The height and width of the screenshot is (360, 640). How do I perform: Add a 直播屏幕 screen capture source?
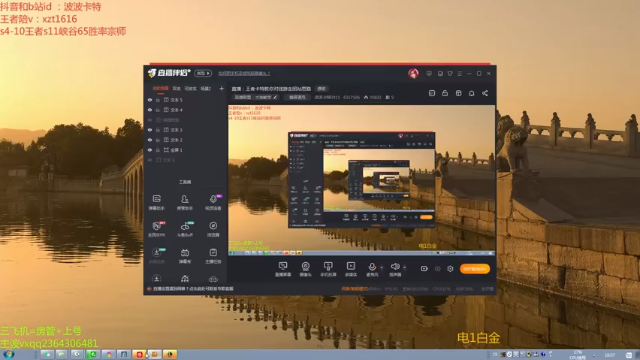point(283,269)
